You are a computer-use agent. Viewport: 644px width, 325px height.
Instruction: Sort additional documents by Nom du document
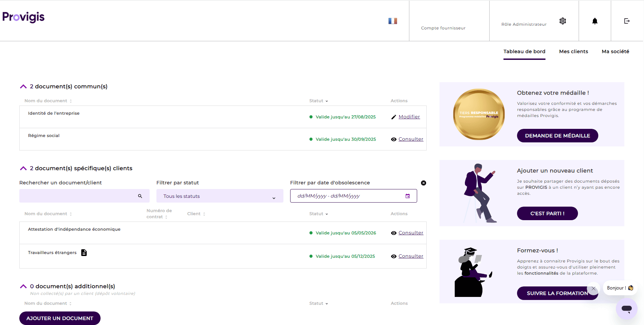[x=48, y=303]
